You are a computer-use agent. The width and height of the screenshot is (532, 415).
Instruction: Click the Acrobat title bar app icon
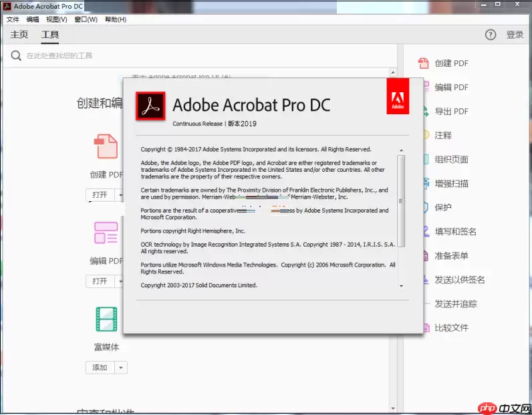(7, 6)
